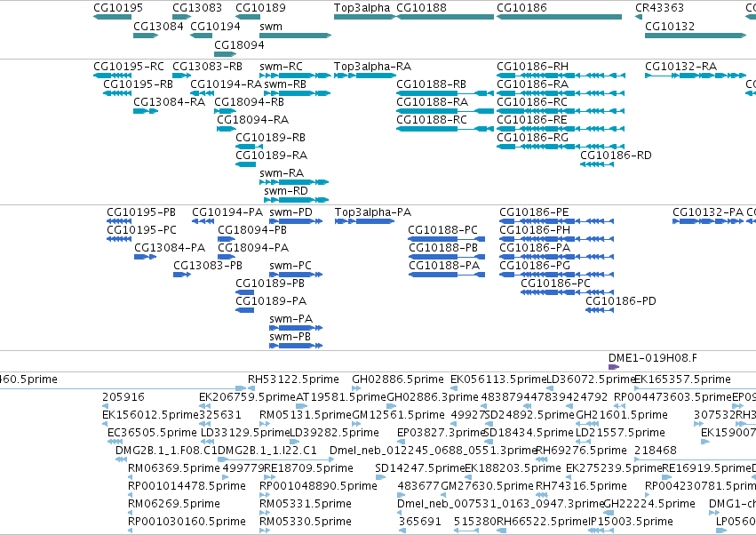The image size is (756, 535).
Task: Click transcript CG10186-RD
Action: click(x=616, y=156)
